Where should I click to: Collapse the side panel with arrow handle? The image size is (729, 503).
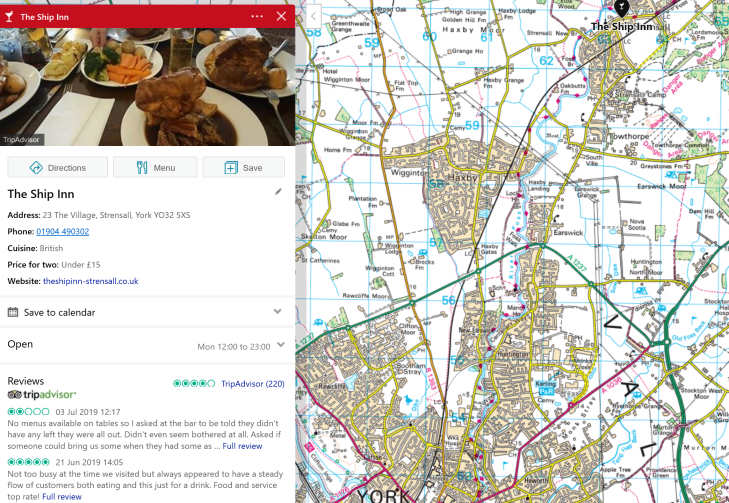[x=314, y=17]
